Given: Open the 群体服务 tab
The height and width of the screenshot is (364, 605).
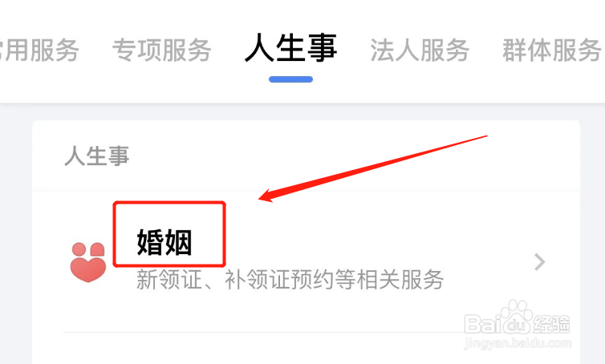Looking at the screenshot, I should pyautogui.click(x=552, y=51).
